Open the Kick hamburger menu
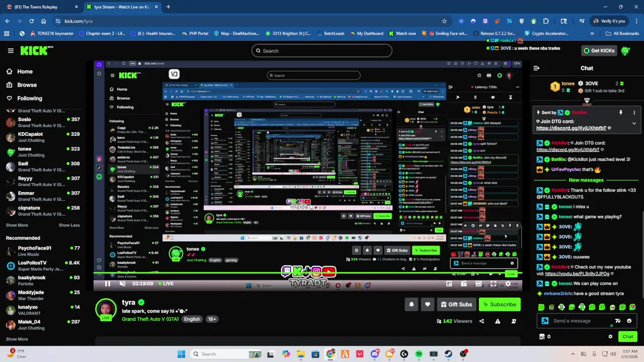The height and width of the screenshot is (362, 644). coord(11,51)
